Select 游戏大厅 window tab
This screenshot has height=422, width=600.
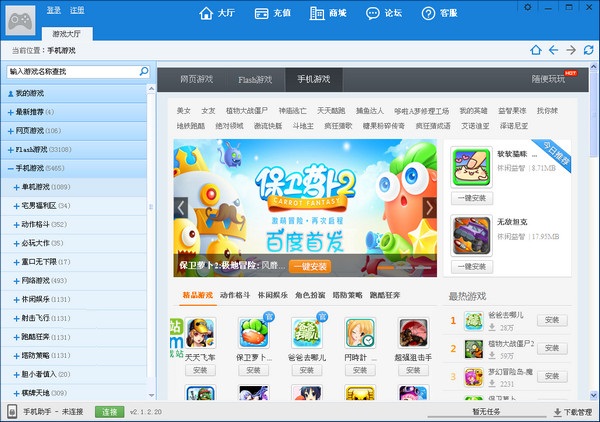pyautogui.click(x=67, y=34)
